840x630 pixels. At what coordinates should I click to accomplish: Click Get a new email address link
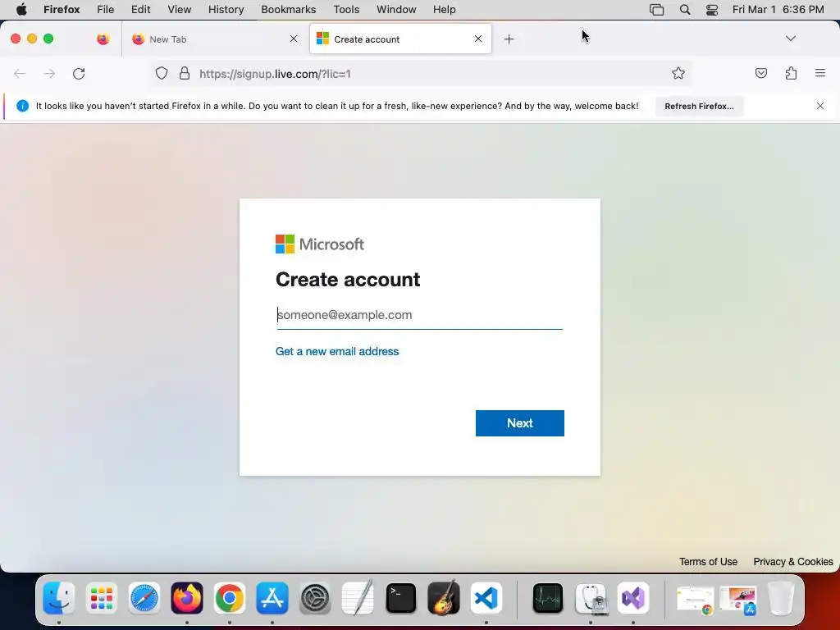tap(337, 351)
